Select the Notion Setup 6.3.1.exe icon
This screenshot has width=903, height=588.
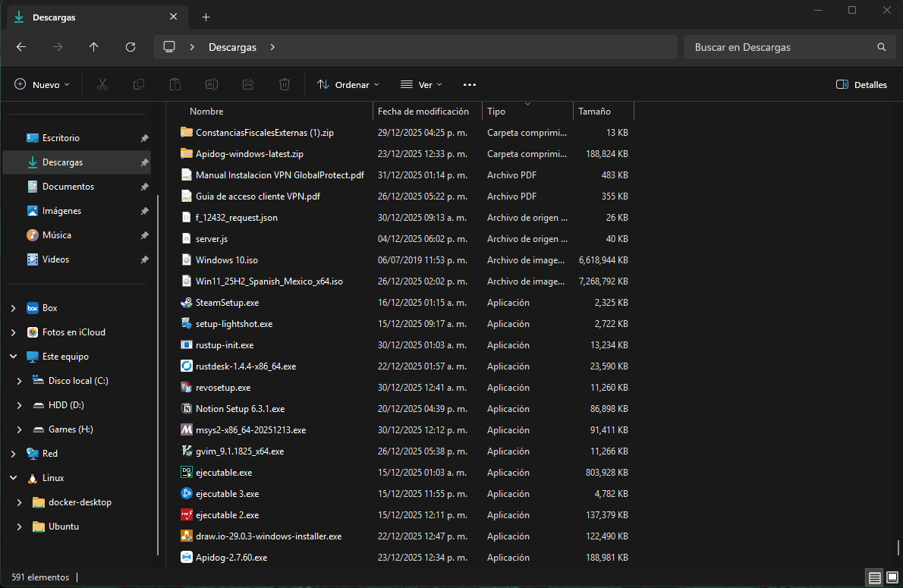click(x=186, y=409)
